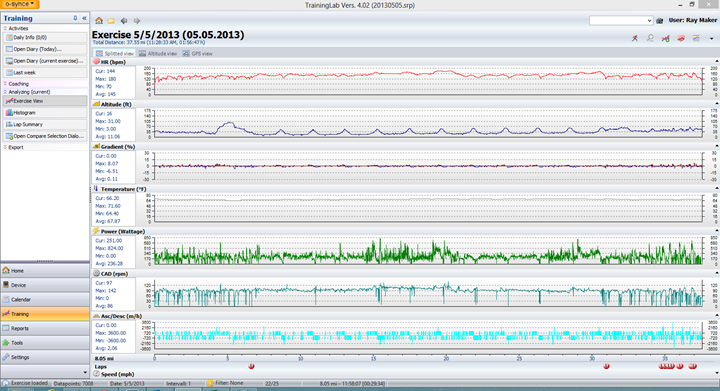Click the heart rate zones heart icon
The height and width of the screenshot is (391, 720).
[681, 39]
